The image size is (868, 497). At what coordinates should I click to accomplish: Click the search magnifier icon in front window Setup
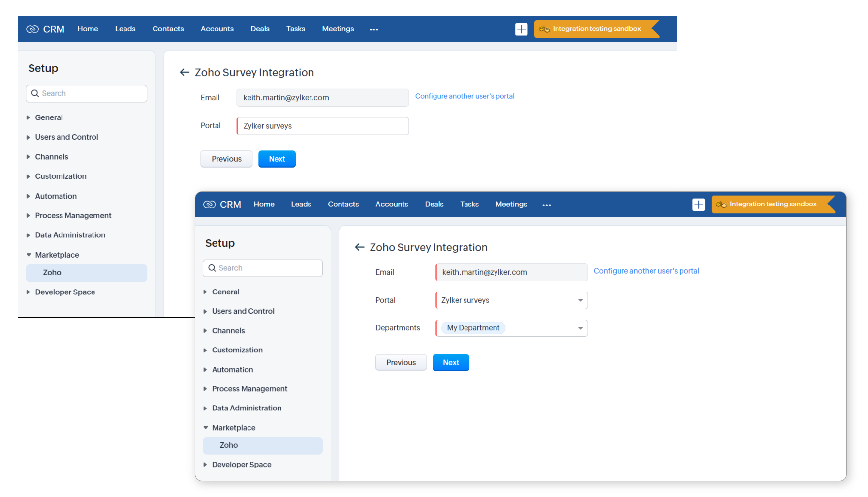[x=212, y=268]
